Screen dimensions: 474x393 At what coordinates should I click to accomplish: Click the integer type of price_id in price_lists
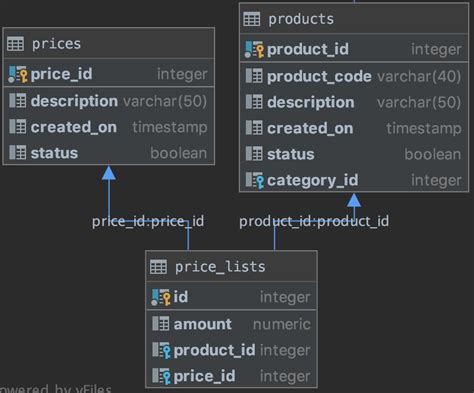pyautogui.click(x=285, y=377)
